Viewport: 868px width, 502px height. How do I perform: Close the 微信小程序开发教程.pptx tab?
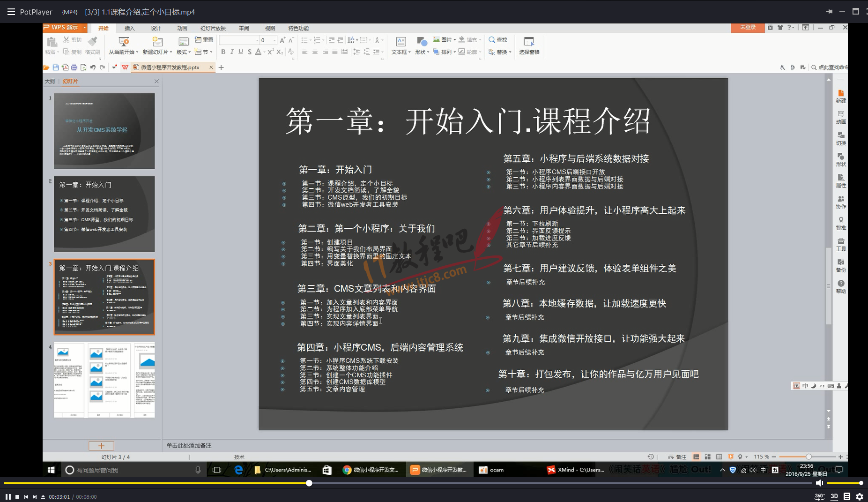211,67
